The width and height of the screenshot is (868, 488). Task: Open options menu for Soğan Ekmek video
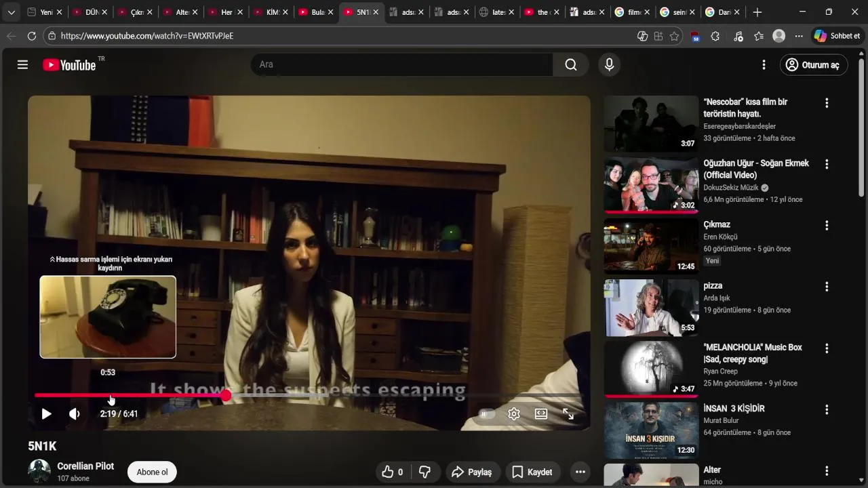[x=827, y=164]
